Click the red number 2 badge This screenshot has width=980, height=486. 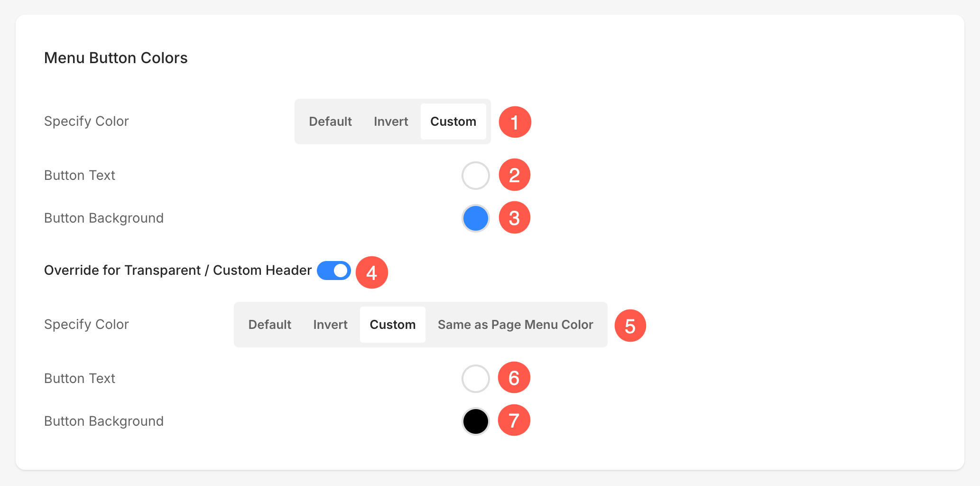click(514, 175)
